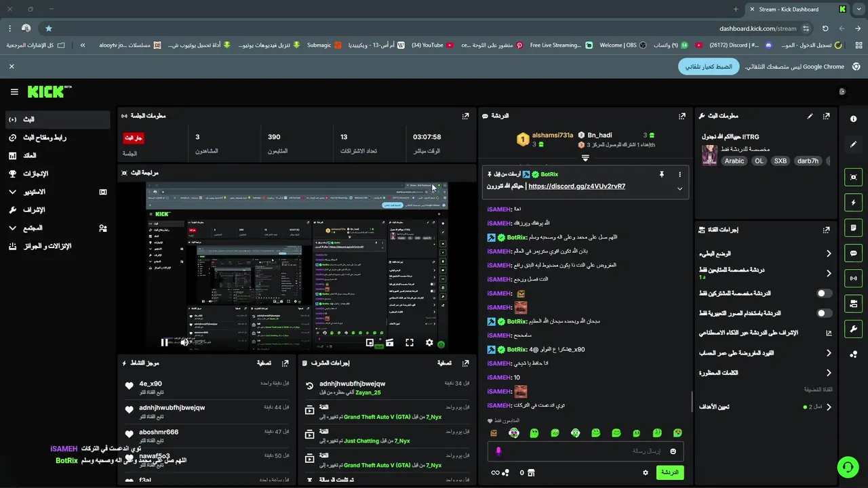This screenshot has width=868, height=488.
Task: Toggle subscribers-only chat switch
Action: click(824, 293)
